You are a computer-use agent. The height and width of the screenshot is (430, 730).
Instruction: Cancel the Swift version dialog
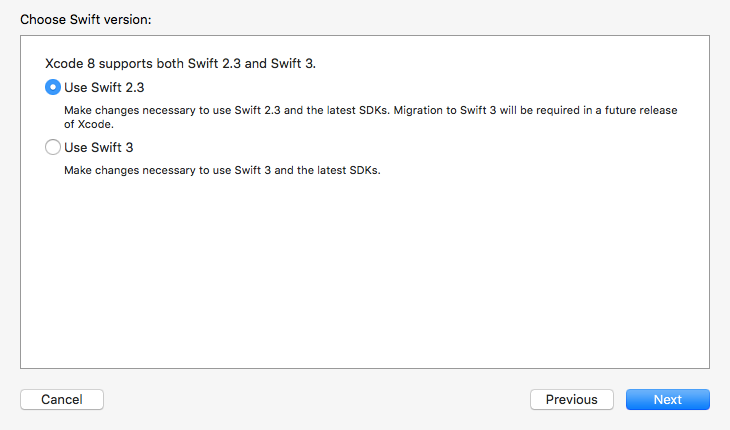[x=62, y=400]
